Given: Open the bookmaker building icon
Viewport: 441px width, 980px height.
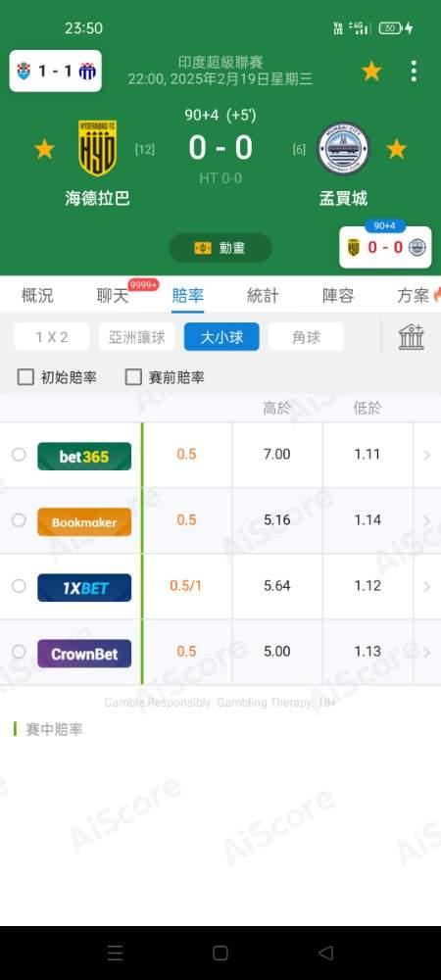Looking at the screenshot, I should [412, 337].
